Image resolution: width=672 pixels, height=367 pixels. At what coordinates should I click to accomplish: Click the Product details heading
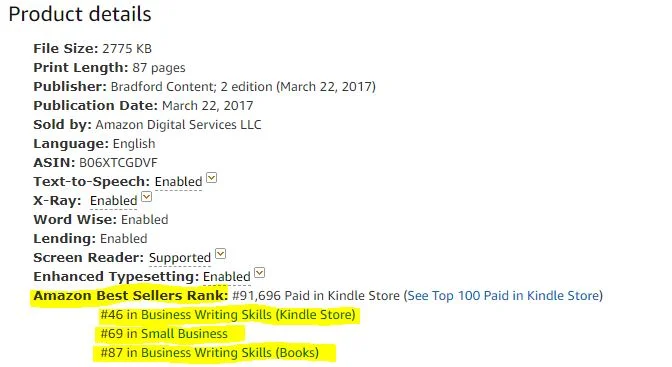point(80,14)
